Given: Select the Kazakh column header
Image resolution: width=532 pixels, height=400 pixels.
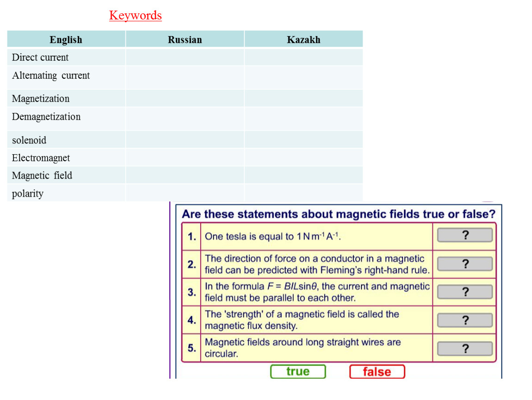Looking at the screenshot, I should [x=303, y=39].
